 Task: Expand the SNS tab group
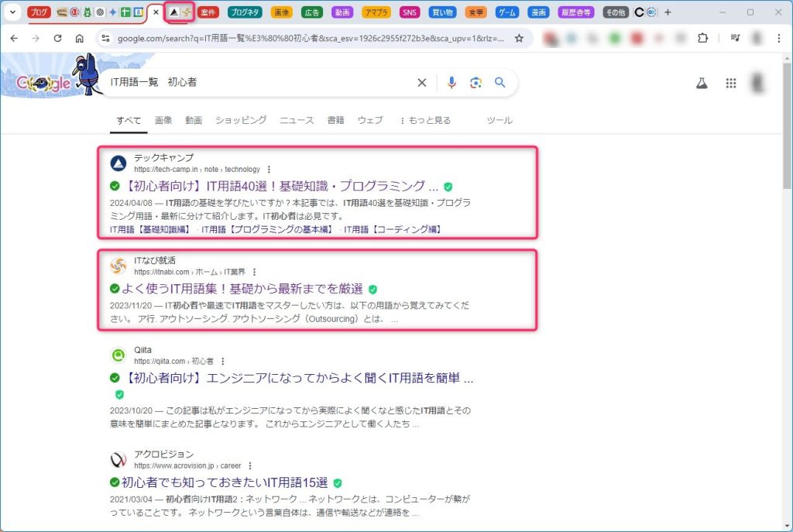(x=409, y=12)
